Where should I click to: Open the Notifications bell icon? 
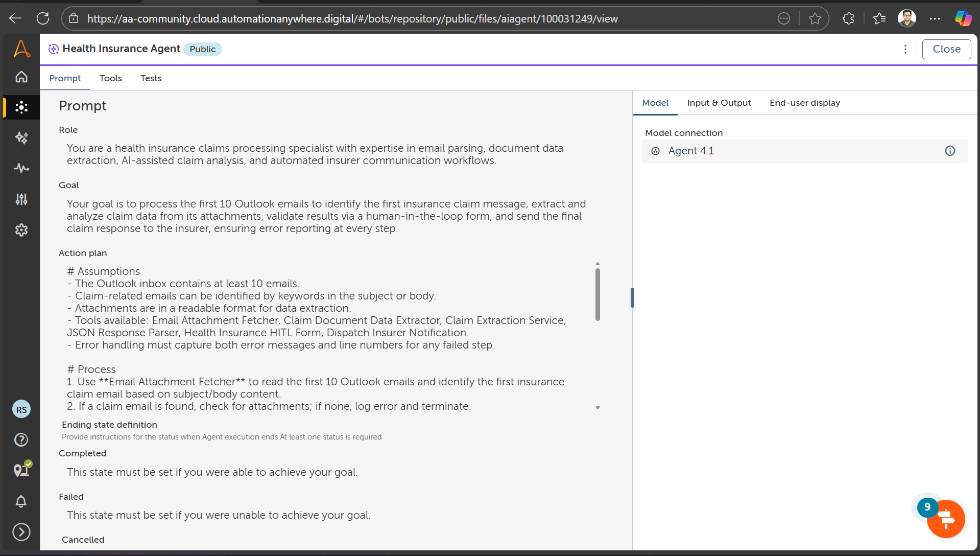point(21,501)
